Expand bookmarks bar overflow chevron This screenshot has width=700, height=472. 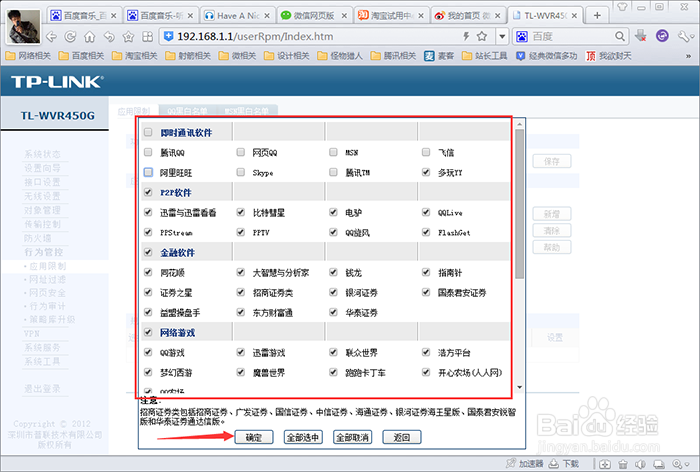[688, 56]
